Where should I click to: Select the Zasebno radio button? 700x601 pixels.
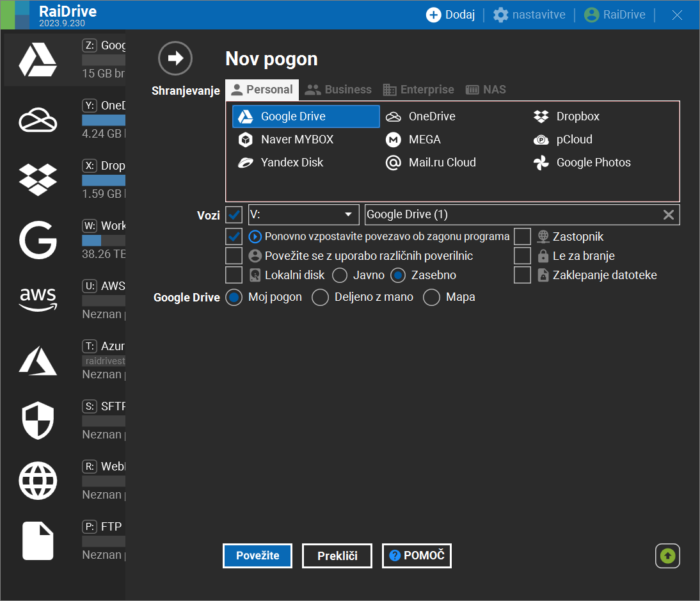click(398, 275)
